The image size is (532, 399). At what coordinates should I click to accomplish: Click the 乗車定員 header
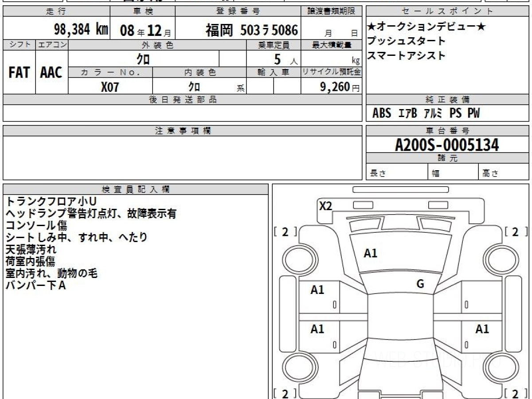click(274, 45)
